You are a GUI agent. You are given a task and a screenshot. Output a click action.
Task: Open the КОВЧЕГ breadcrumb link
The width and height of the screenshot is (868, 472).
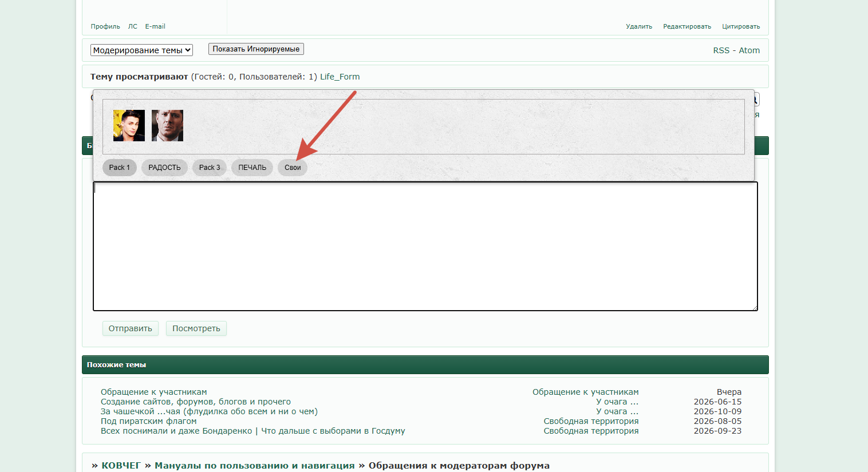pyautogui.click(x=121, y=466)
